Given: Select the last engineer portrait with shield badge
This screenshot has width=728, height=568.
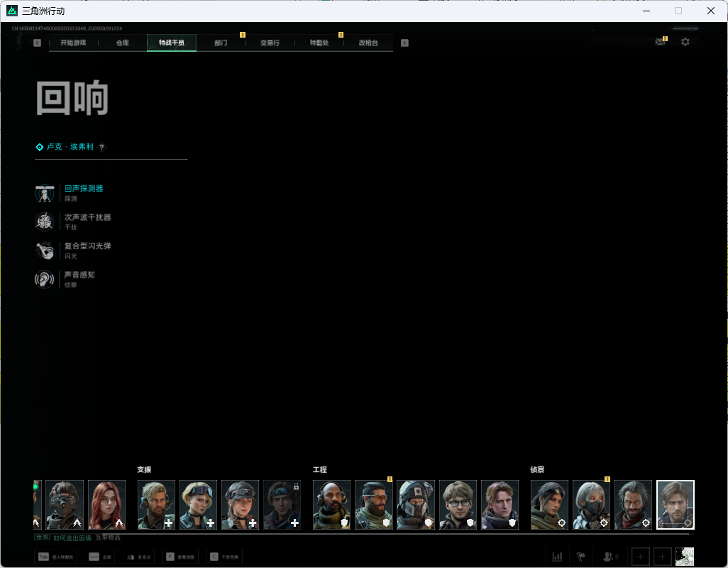Looking at the screenshot, I should 500,505.
